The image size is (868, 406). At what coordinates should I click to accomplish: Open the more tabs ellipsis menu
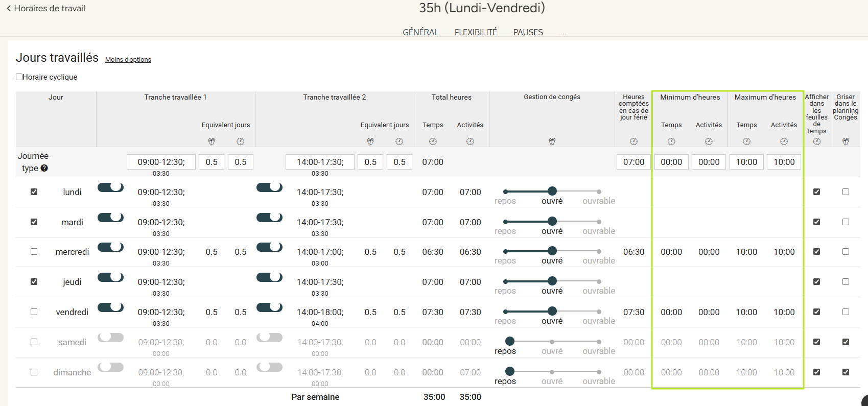click(x=562, y=33)
